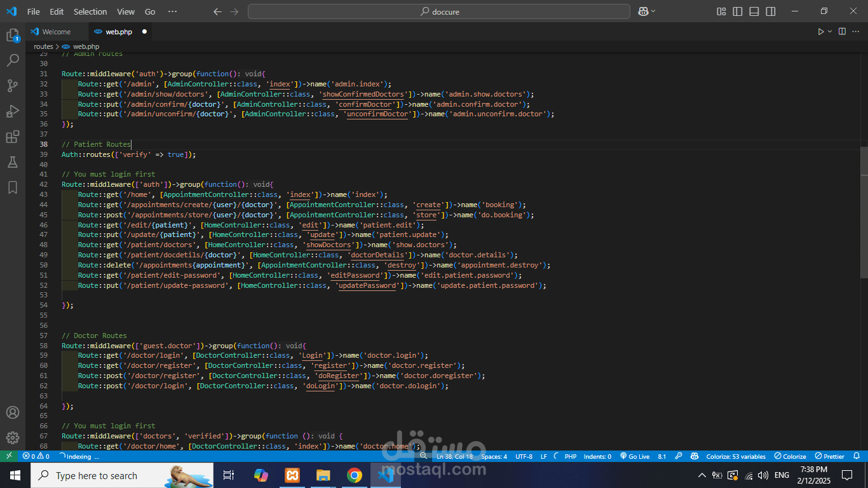
Task: Open the Selection menu
Action: tap(90, 11)
